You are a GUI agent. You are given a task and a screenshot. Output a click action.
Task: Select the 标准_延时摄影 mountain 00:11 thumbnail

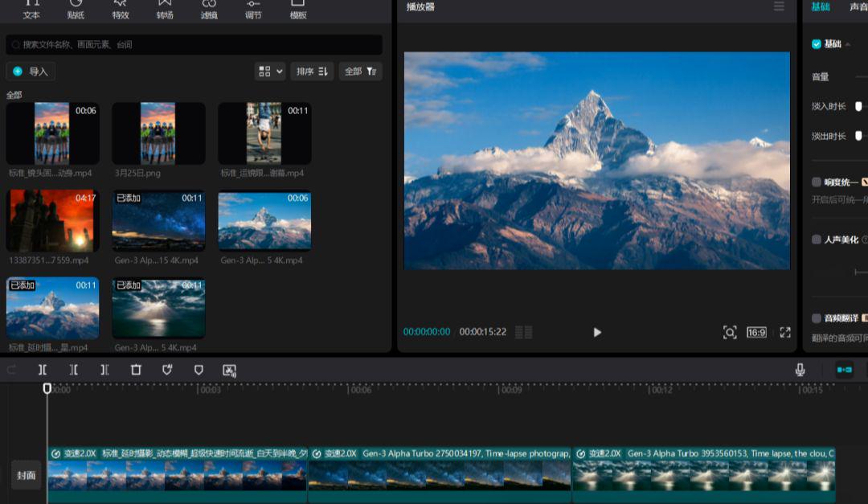coord(52,308)
